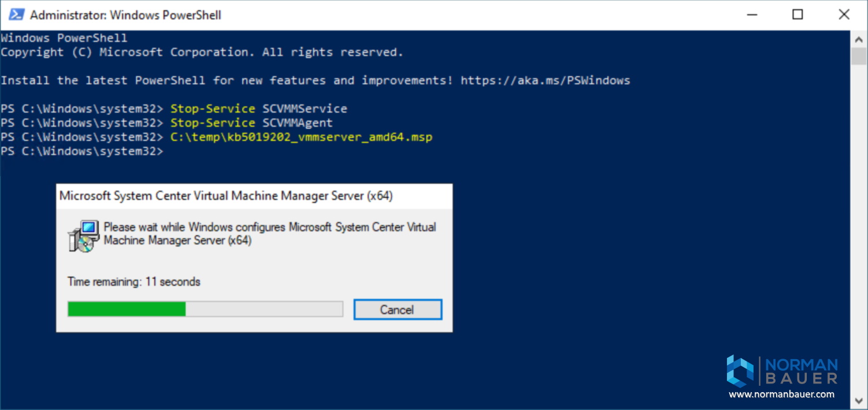Click the Please wait while Windows configures message
This screenshot has width=868, height=410.
[270, 233]
